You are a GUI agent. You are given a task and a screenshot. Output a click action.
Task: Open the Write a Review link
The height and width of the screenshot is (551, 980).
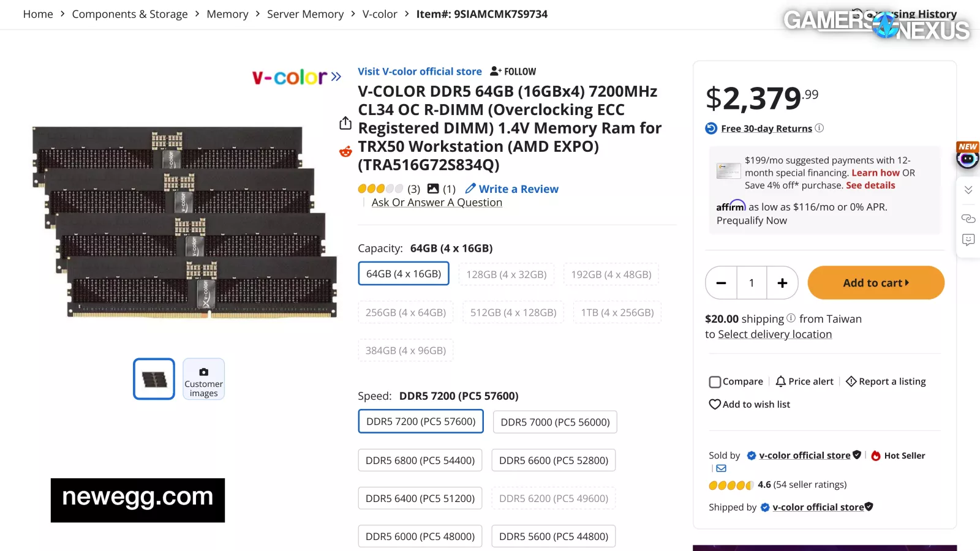(x=518, y=189)
